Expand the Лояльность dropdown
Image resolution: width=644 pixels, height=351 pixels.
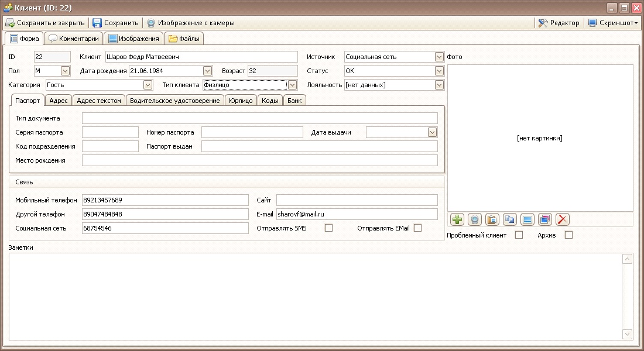pyautogui.click(x=439, y=85)
